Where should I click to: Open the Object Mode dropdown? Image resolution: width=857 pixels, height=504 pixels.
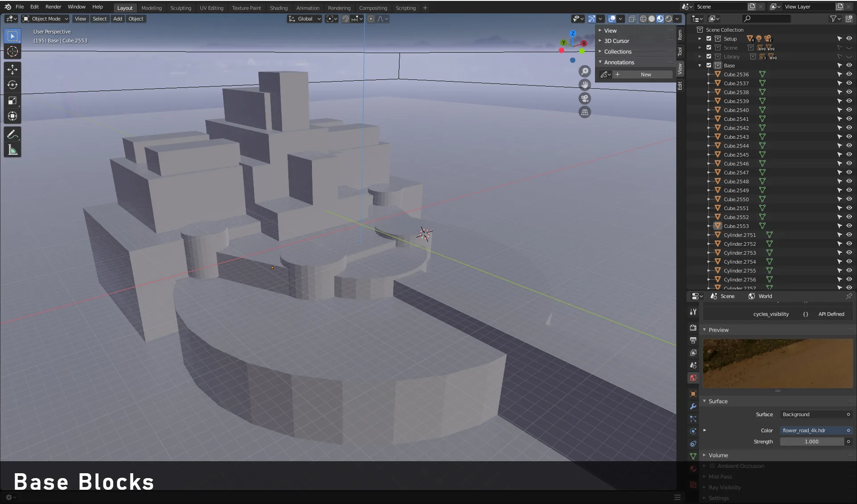tap(46, 19)
